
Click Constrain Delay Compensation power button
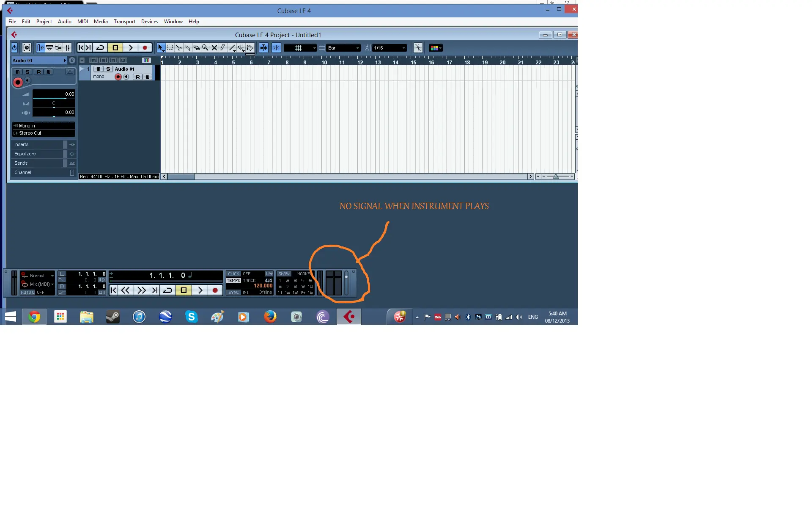14,48
